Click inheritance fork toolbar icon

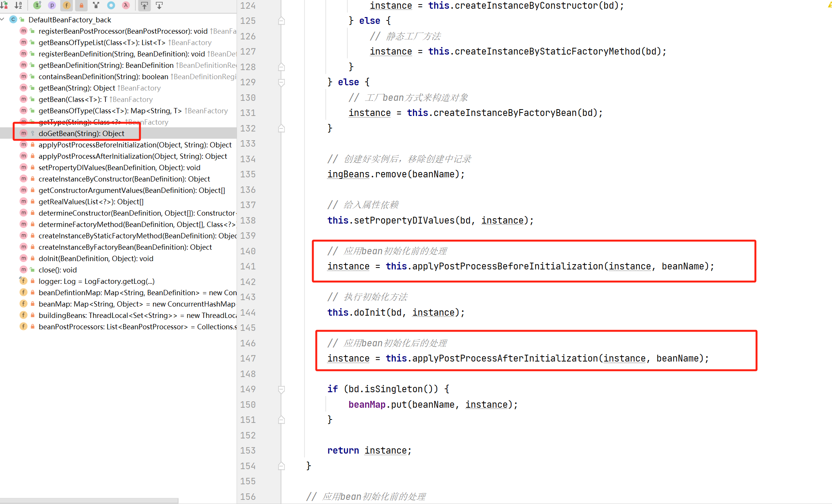click(96, 5)
